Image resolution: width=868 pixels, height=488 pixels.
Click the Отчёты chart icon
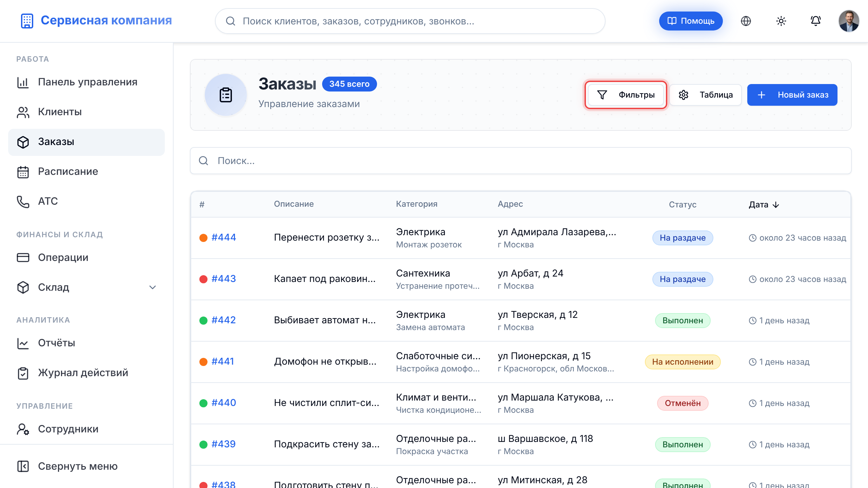coord(23,343)
